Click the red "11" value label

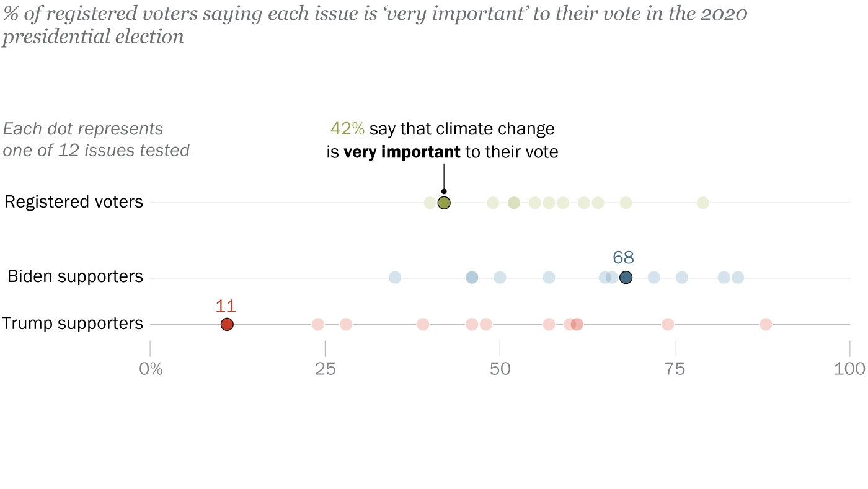pos(226,306)
